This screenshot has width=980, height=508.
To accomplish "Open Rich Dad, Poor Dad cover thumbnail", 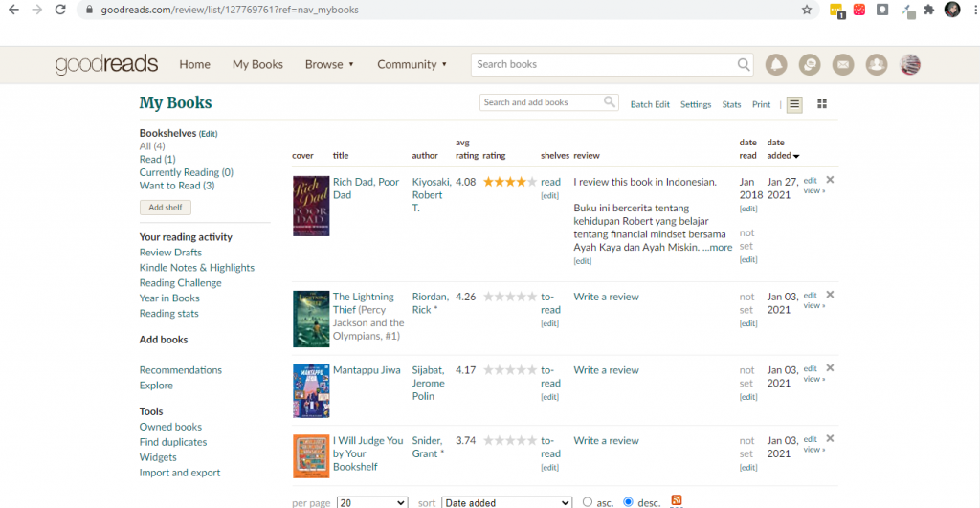I will [x=311, y=206].
